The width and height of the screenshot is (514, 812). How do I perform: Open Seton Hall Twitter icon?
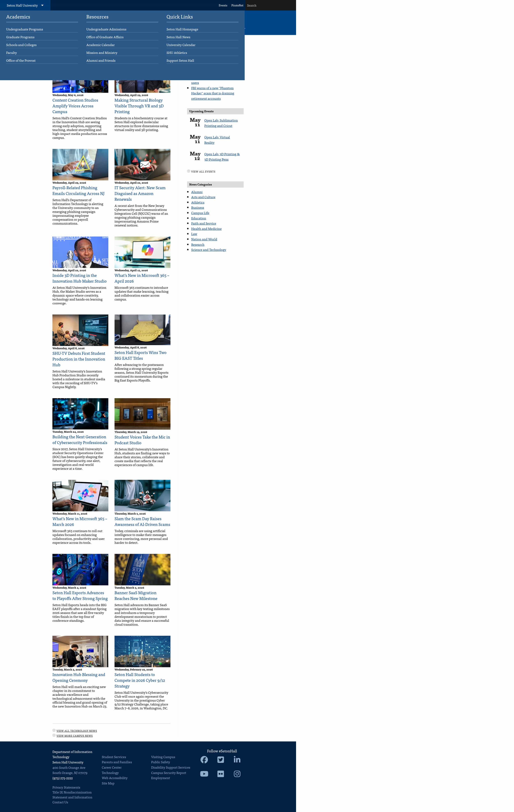(x=220, y=759)
